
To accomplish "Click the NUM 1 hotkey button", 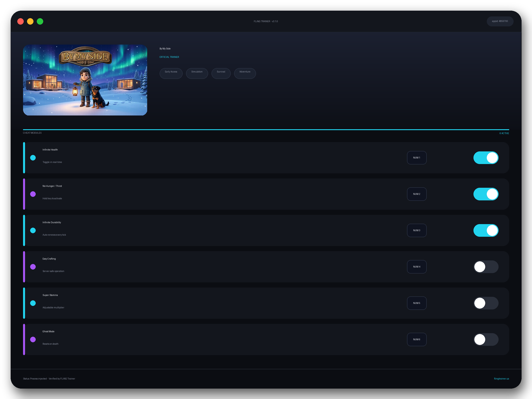I will point(417,158).
